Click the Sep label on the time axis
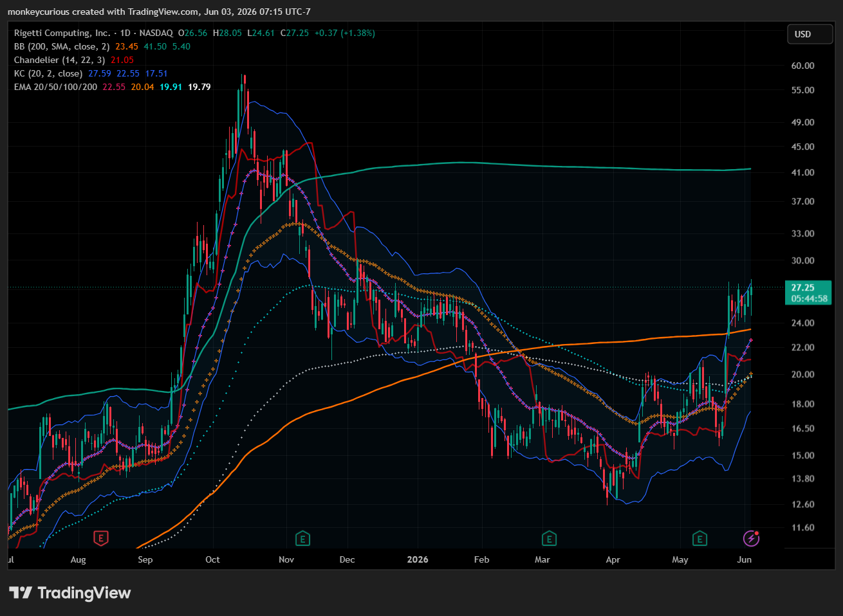This screenshot has width=843, height=616. click(145, 559)
